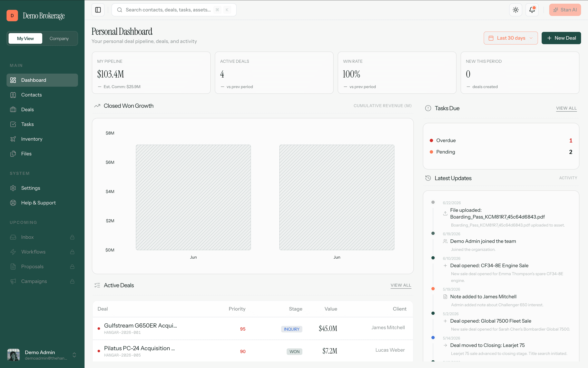Image resolution: width=588 pixels, height=368 pixels.
Task: Open Files section
Action: coord(42,154)
